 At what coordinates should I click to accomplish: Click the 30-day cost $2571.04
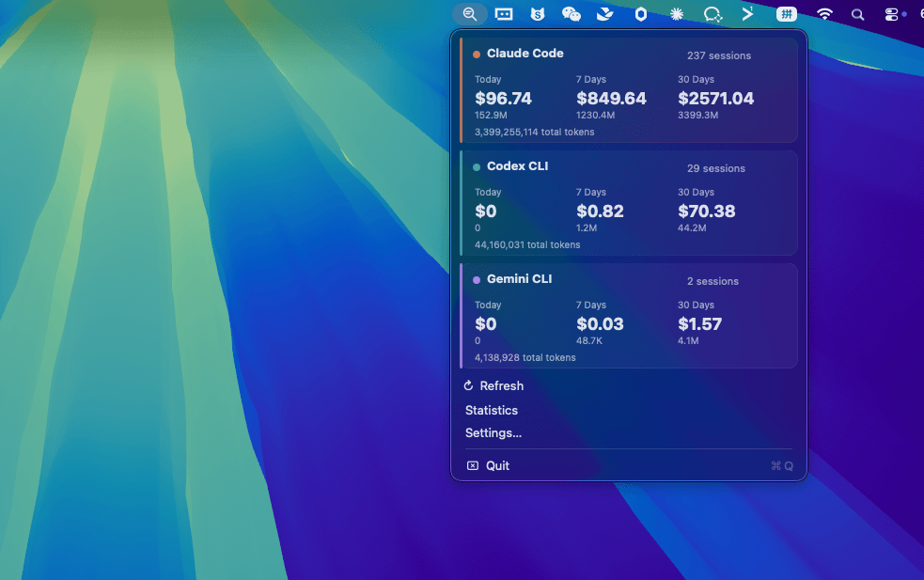(715, 99)
